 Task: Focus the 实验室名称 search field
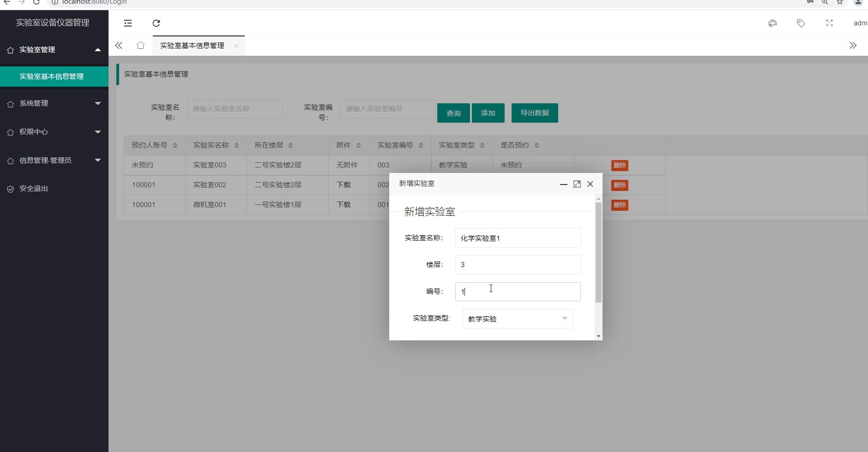(235, 109)
